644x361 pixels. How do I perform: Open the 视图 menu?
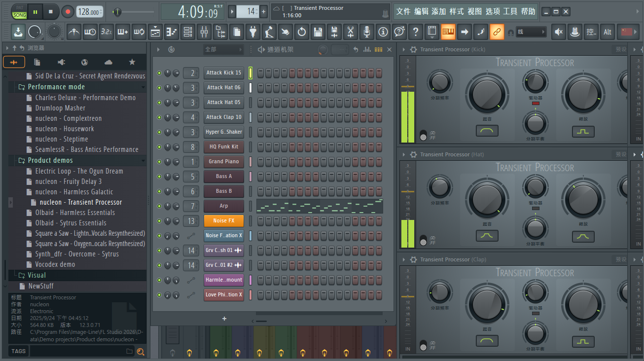pos(474,11)
